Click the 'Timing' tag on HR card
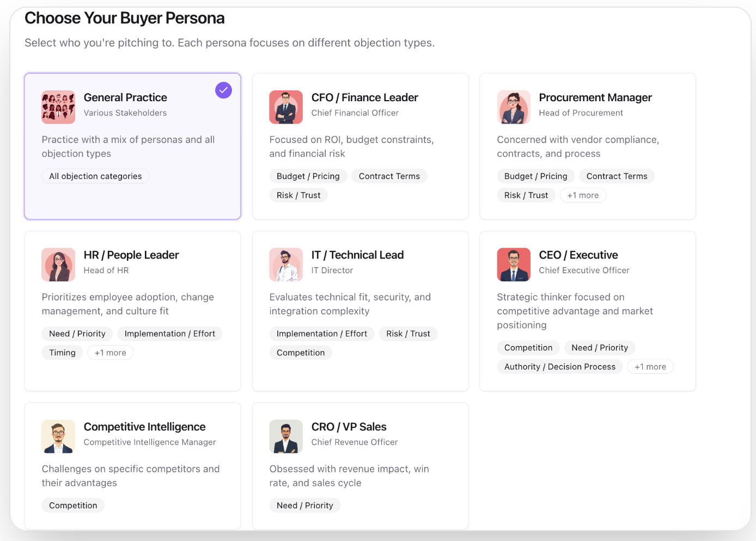The width and height of the screenshot is (756, 541). point(62,353)
